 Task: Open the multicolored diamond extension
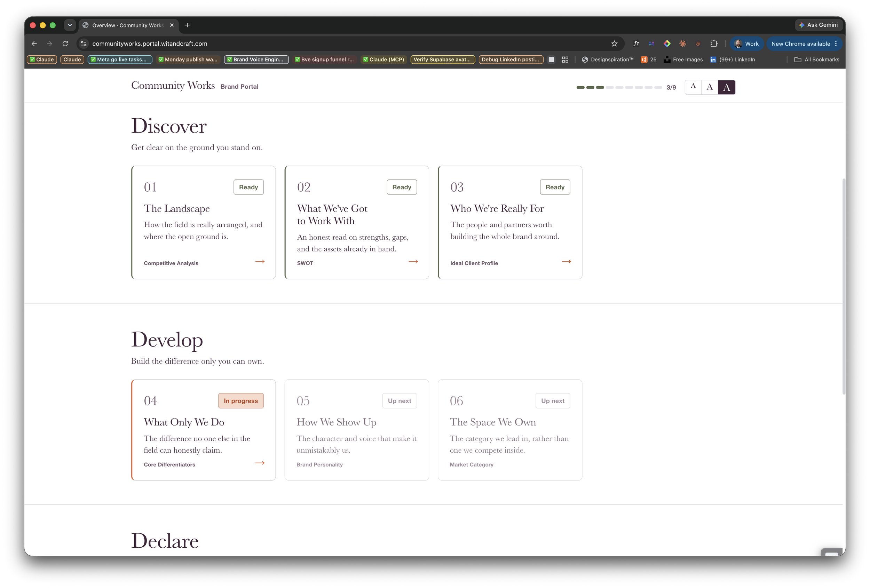click(x=667, y=44)
